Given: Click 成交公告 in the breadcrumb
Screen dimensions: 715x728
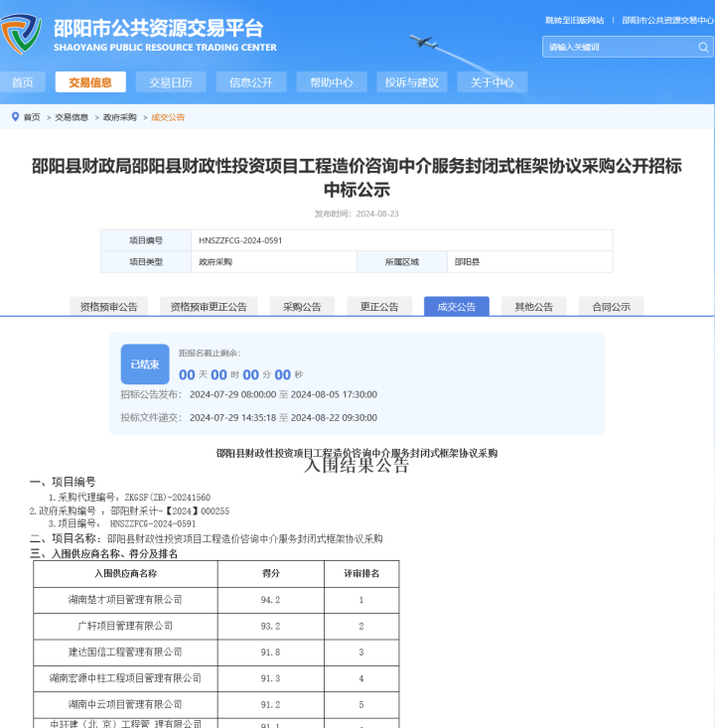Looking at the screenshot, I should [168, 117].
